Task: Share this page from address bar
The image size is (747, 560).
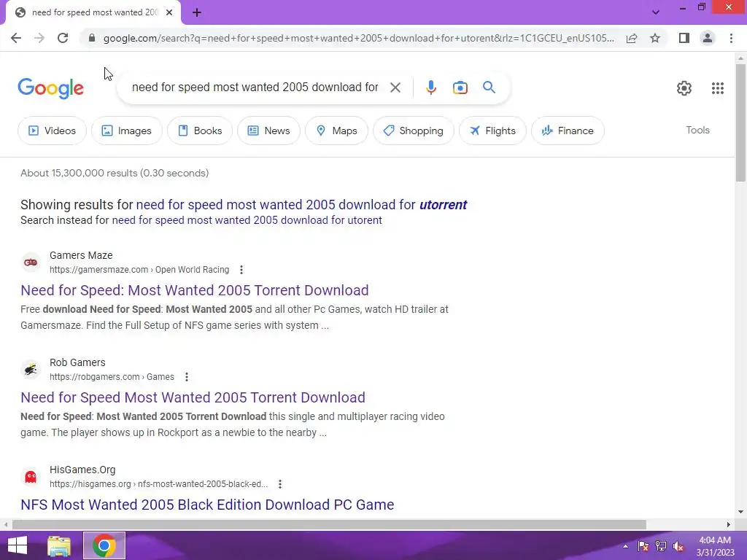Action: tap(632, 38)
